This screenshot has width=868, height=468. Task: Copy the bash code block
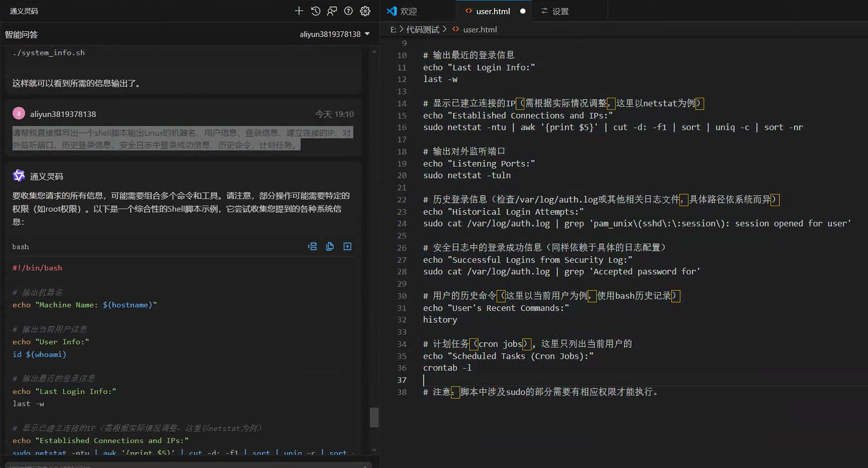pyautogui.click(x=330, y=247)
